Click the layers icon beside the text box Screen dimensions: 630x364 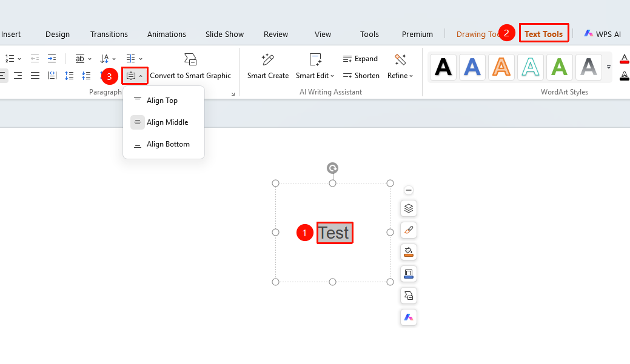pyautogui.click(x=409, y=208)
